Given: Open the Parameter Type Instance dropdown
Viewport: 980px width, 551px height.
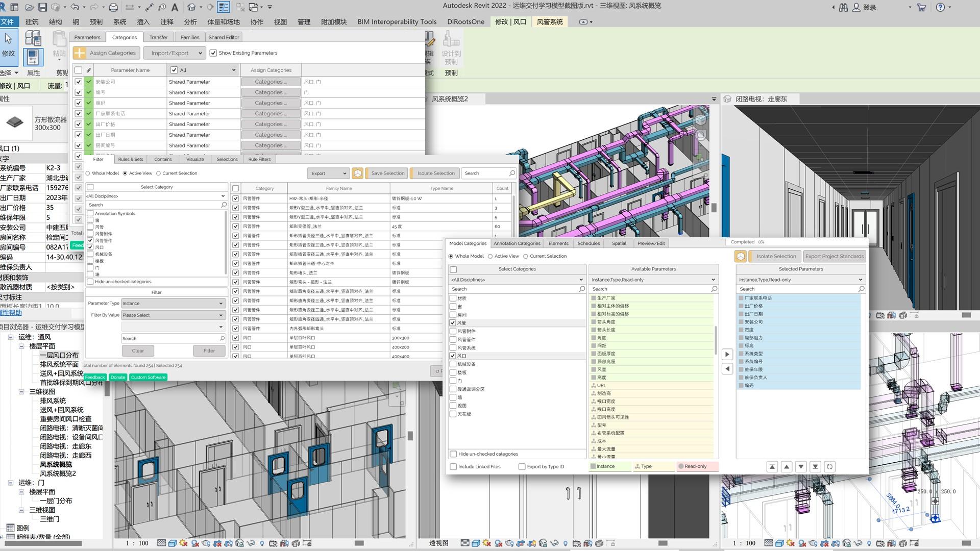Looking at the screenshot, I should click(173, 303).
